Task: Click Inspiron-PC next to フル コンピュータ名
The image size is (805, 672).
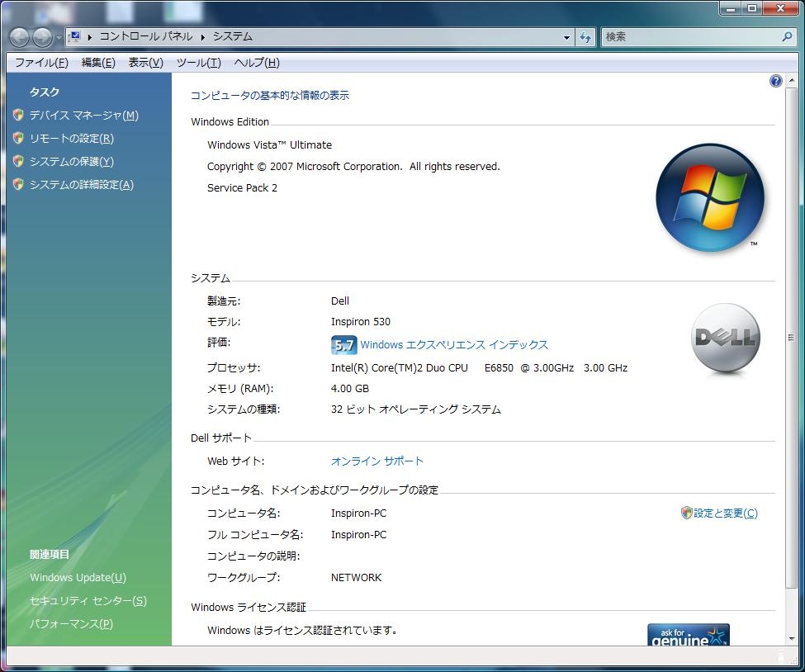Action: click(359, 534)
